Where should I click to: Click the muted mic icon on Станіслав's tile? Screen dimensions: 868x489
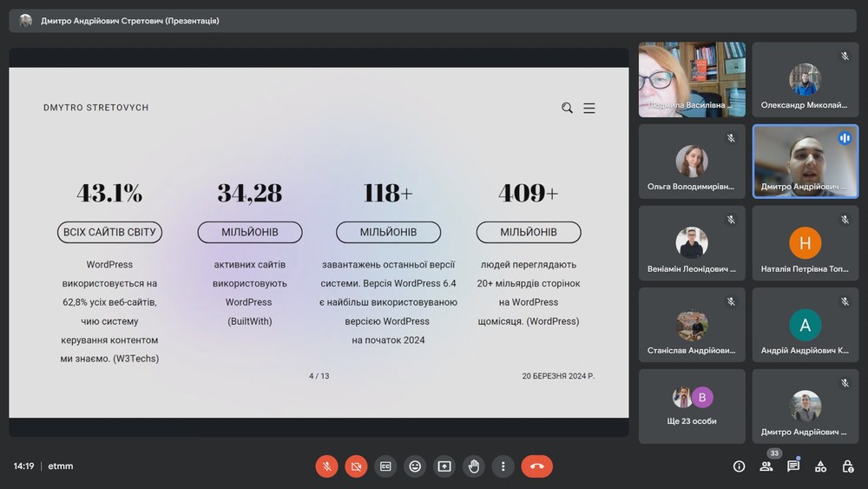(x=731, y=301)
